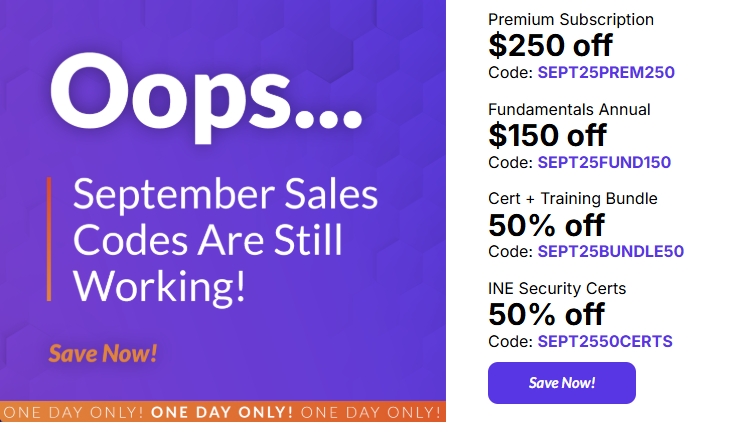Click the bold middle ONE DAY ONLY! text
The height and width of the screenshot is (422, 735).
pos(223,412)
